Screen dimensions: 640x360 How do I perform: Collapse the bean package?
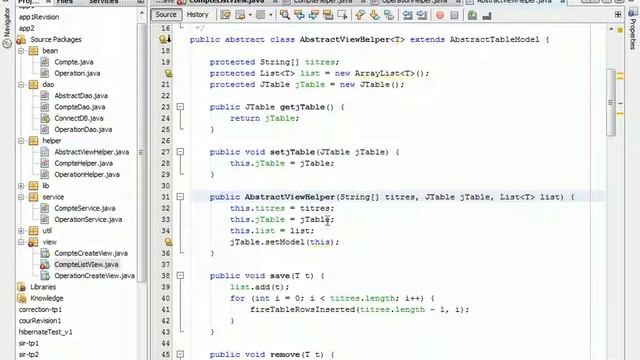point(21,51)
